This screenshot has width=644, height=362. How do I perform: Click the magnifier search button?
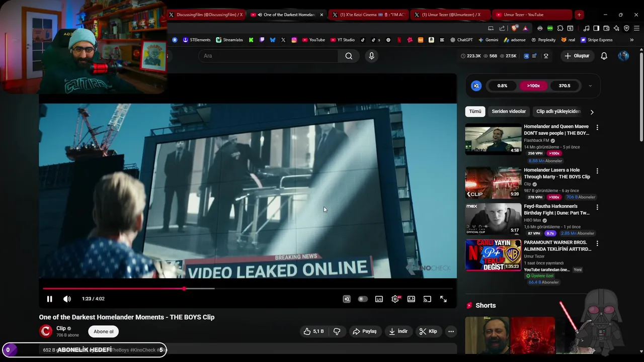[349, 56]
